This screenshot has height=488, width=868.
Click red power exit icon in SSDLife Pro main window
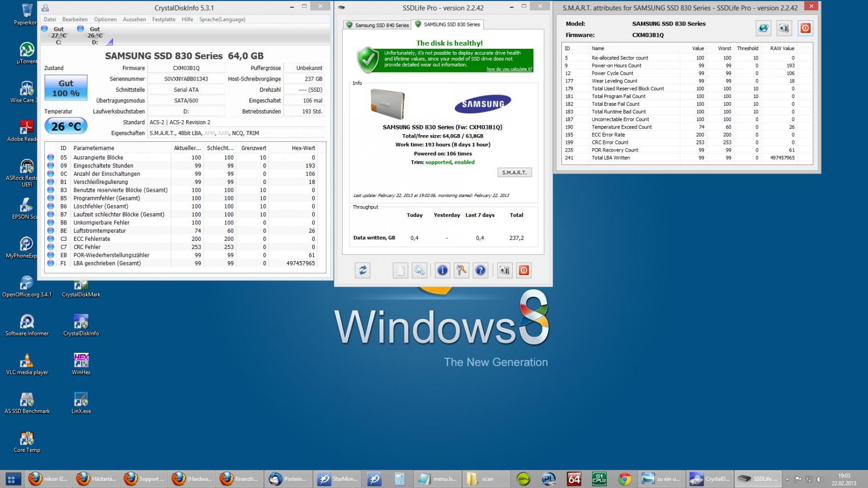(524, 270)
